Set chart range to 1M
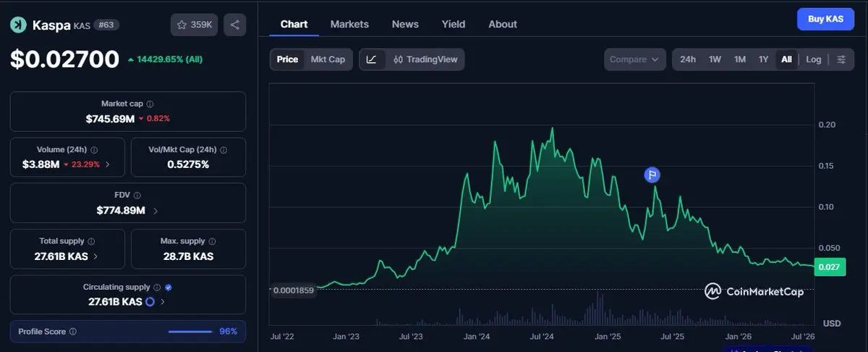 pos(740,59)
